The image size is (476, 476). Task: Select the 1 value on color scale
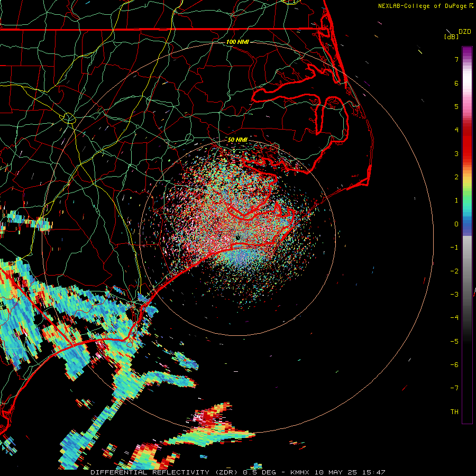click(456, 200)
